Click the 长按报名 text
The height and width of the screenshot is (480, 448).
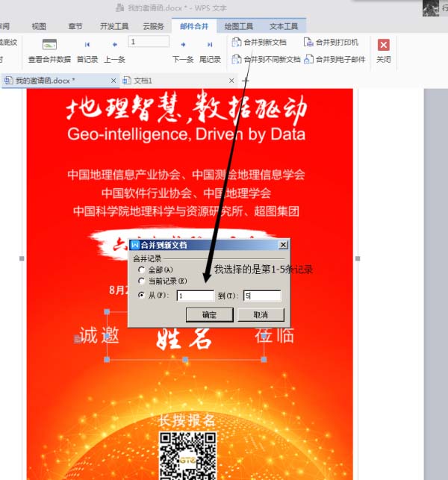[x=187, y=420]
